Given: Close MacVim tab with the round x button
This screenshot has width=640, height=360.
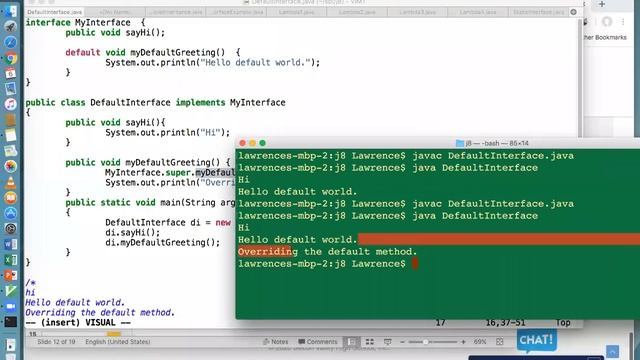Looking at the screenshot, I should (x=573, y=12).
